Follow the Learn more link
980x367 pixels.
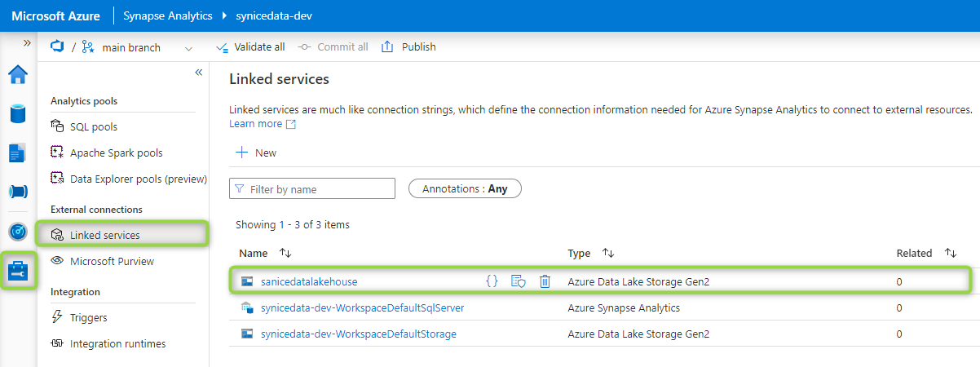click(263, 124)
